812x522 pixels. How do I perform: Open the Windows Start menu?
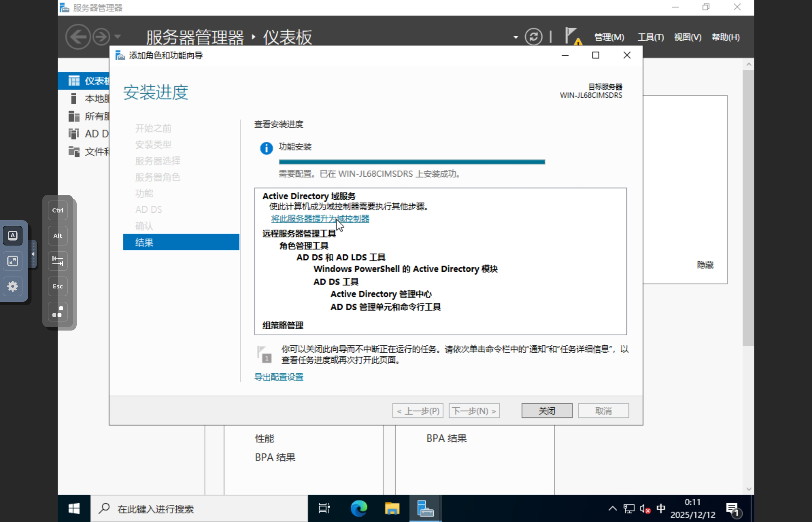tap(74, 508)
